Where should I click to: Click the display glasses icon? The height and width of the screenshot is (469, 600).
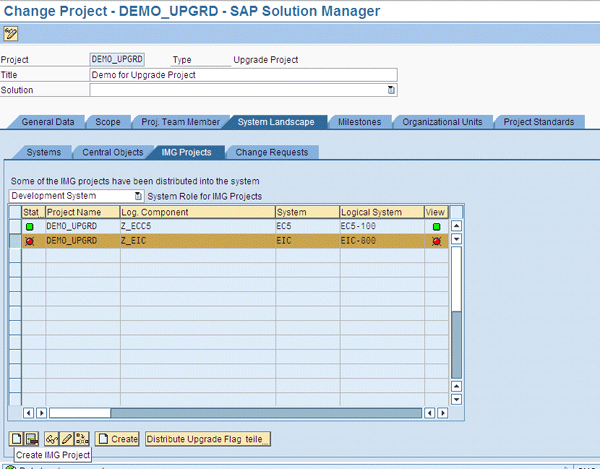point(51,439)
